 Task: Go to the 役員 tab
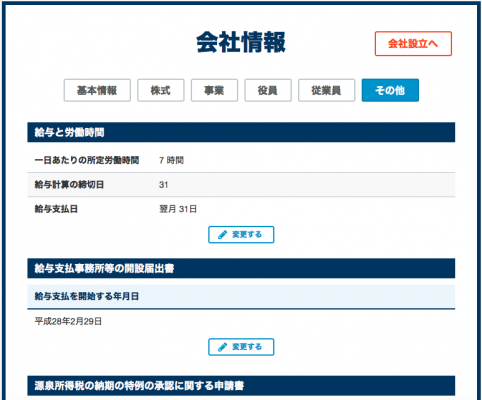(x=268, y=90)
